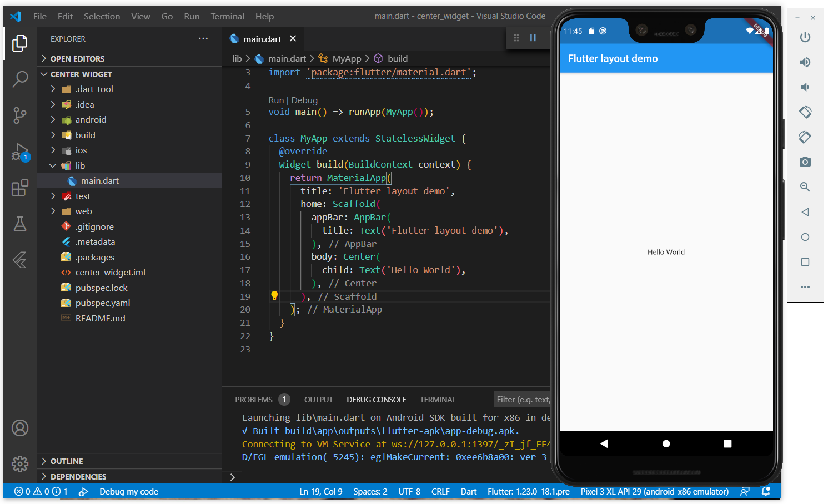Click the lightbulb code action icon
This screenshot has width=828, height=504.
point(274,296)
